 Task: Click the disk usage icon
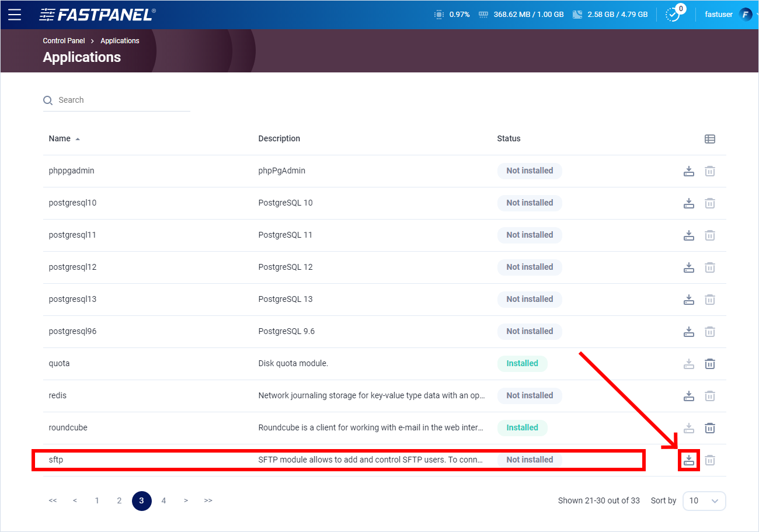(578, 15)
